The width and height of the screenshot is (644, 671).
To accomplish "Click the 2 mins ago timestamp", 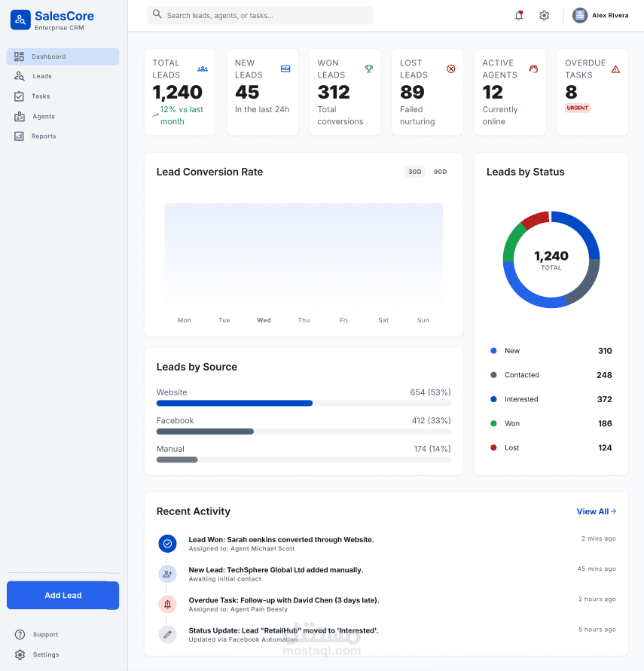I will (x=598, y=538).
